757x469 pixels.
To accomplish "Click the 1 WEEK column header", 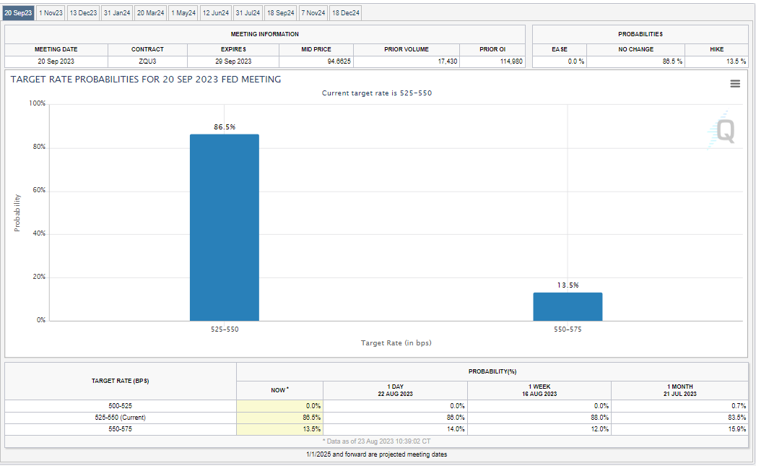I will pyautogui.click(x=539, y=389).
